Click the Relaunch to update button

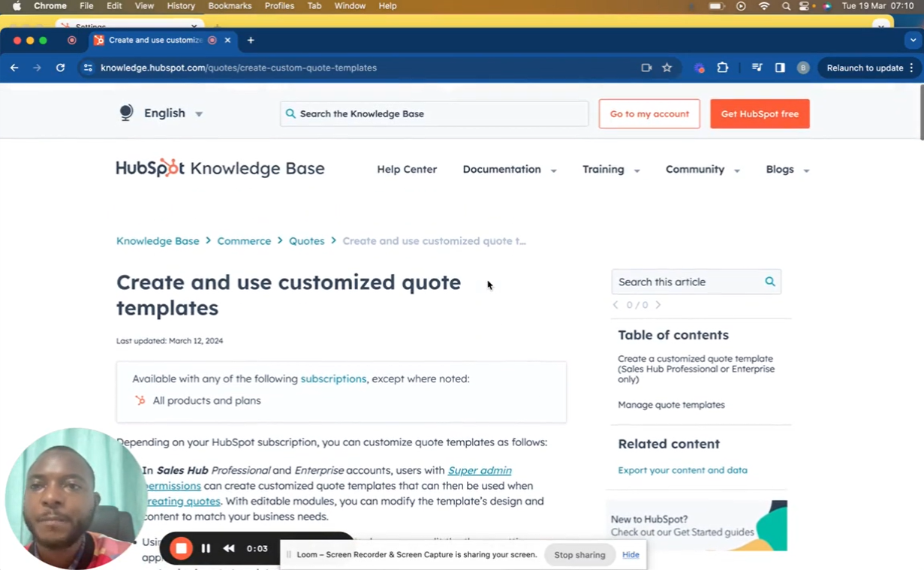pyautogui.click(x=865, y=68)
